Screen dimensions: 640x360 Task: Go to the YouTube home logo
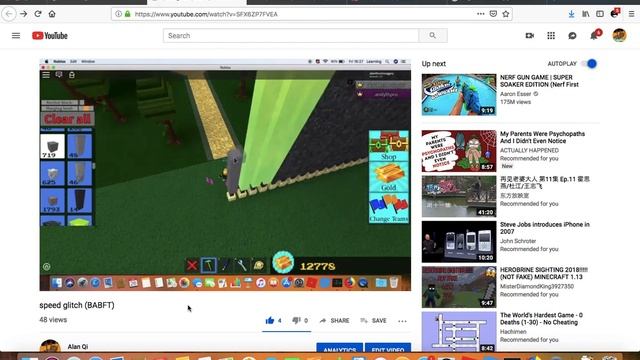click(x=50, y=36)
